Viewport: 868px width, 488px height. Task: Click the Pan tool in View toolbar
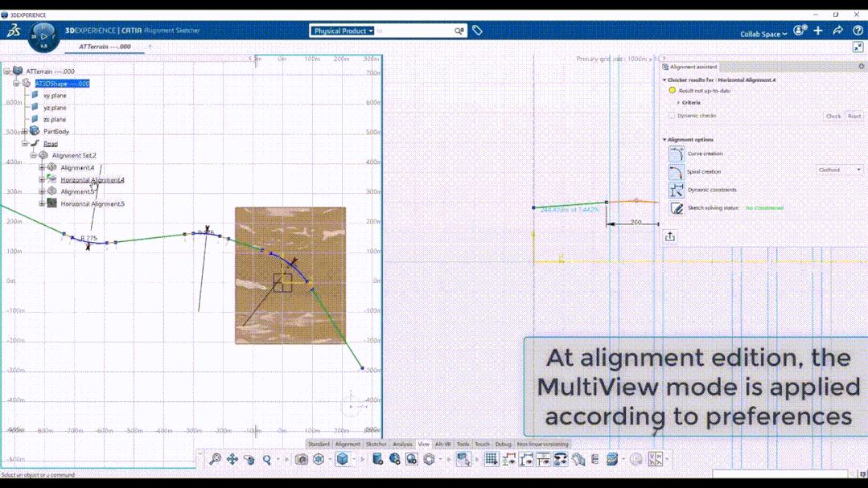coord(232,459)
